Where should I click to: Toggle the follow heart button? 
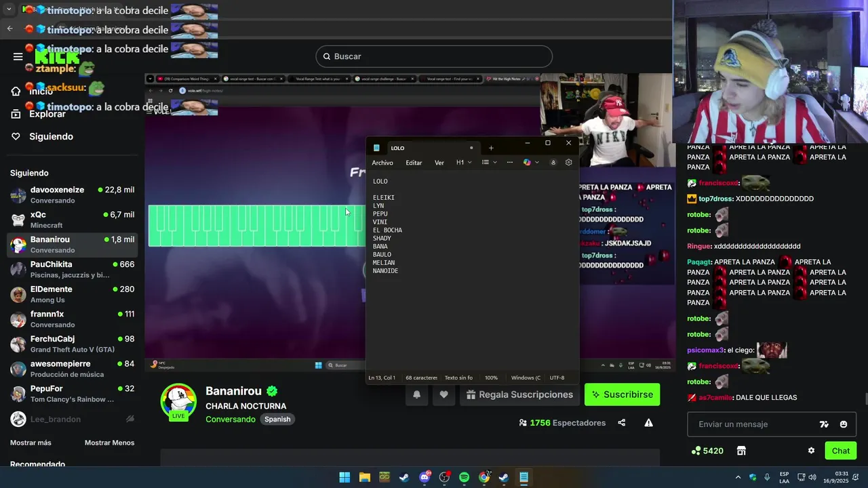click(x=443, y=394)
